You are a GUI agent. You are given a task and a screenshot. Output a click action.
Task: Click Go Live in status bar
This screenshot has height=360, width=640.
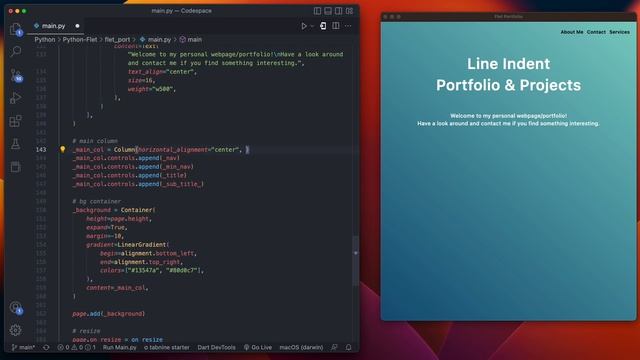coord(258,347)
